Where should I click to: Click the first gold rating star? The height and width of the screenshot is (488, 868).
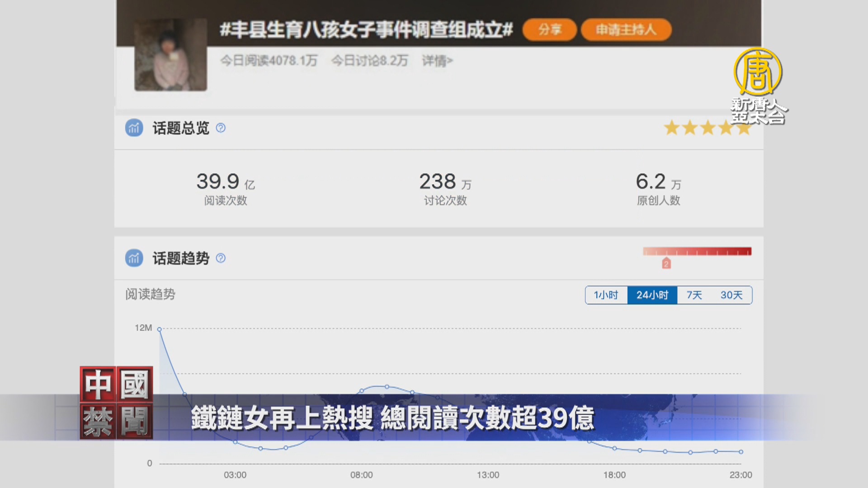coord(672,128)
